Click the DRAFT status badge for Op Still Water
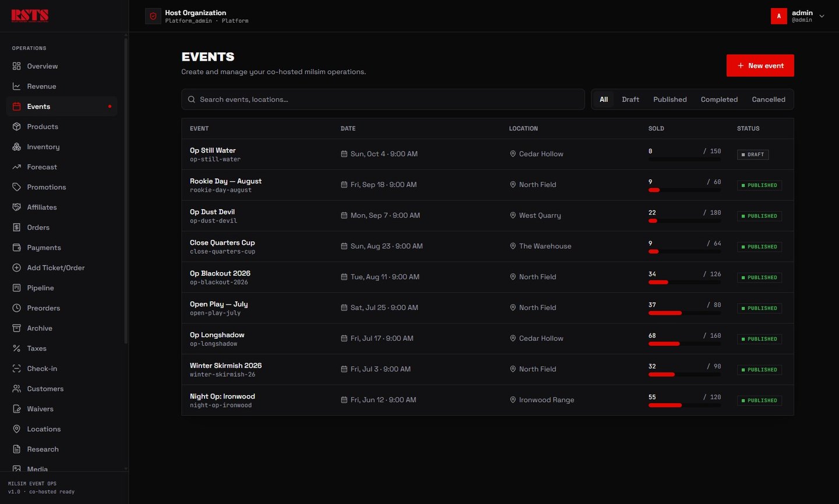Viewport: 839px width, 504px height. (x=753, y=154)
